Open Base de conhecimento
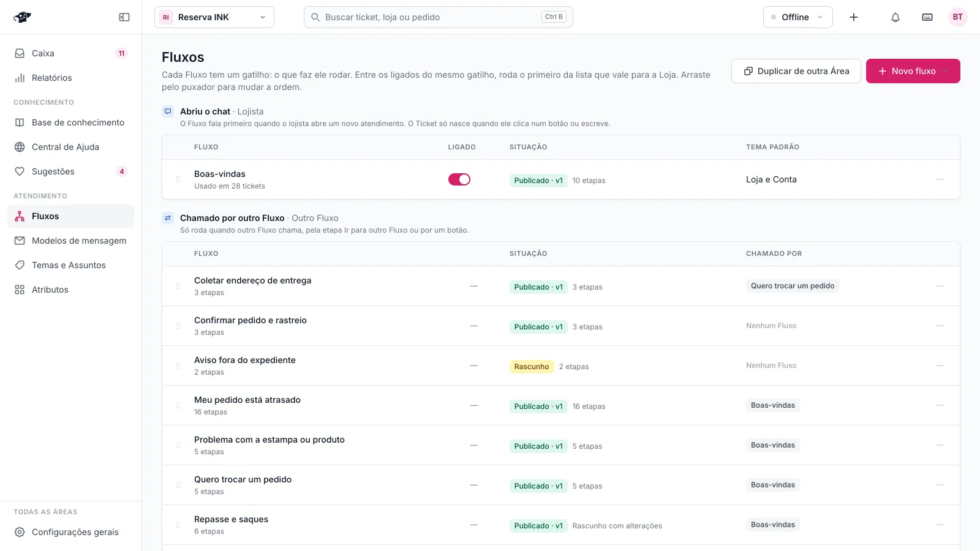The width and height of the screenshot is (980, 551). coord(71,122)
